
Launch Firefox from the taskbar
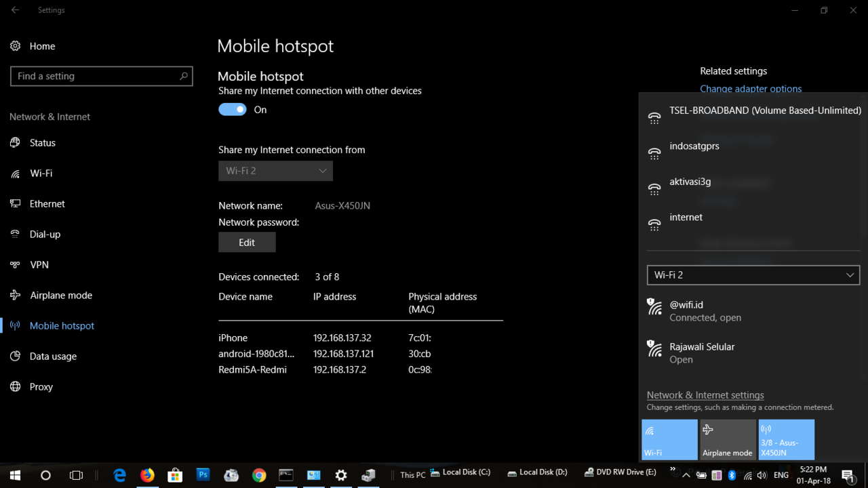147,476
